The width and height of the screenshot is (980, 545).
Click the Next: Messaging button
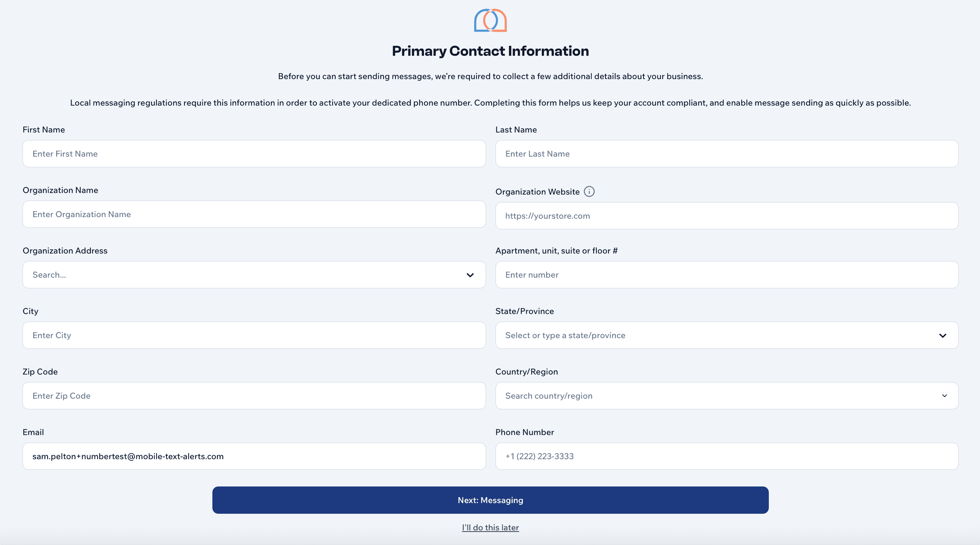pos(490,500)
